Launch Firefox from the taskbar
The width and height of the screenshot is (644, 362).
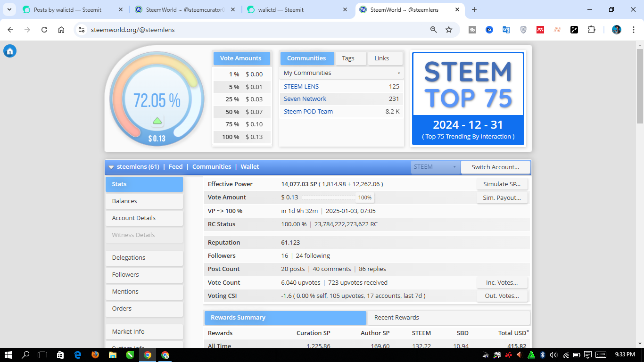(x=95, y=355)
